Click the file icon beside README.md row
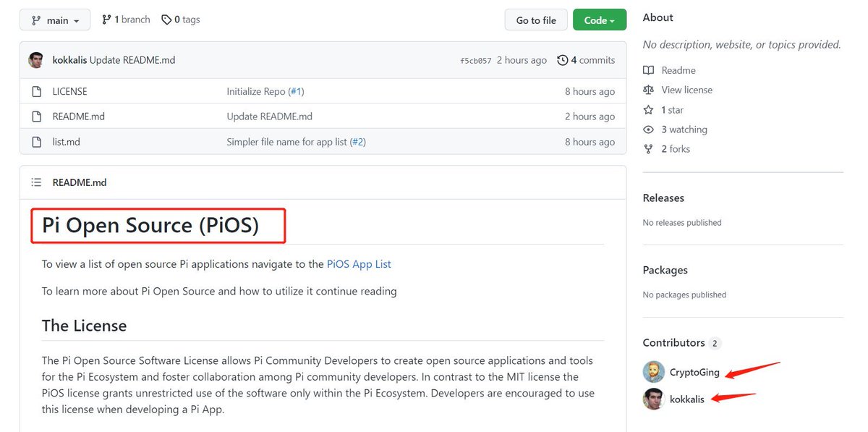This screenshot has width=868, height=432. pyautogui.click(x=36, y=117)
